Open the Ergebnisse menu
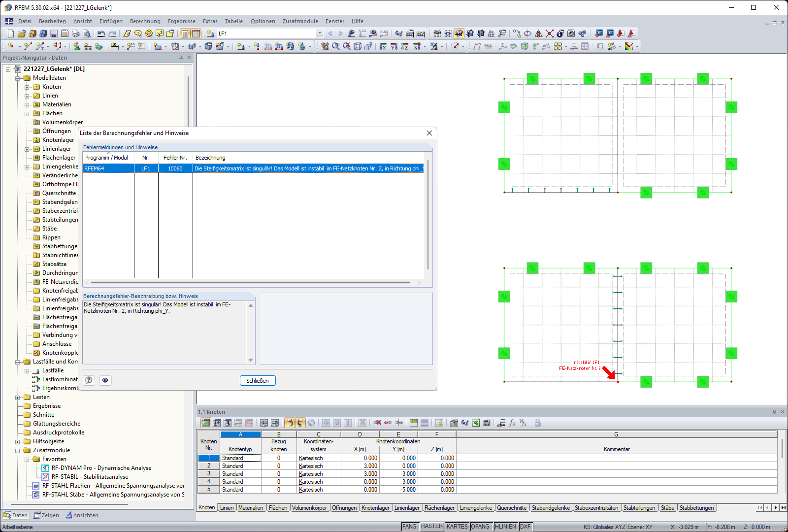The width and height of the screenshot is (788, 532). pos(182,21)
